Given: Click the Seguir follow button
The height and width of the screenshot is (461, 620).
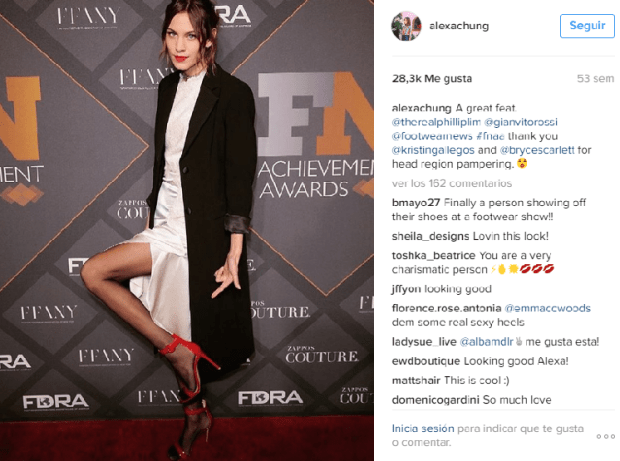Looking at the screenshot, I should coord(587,26).
